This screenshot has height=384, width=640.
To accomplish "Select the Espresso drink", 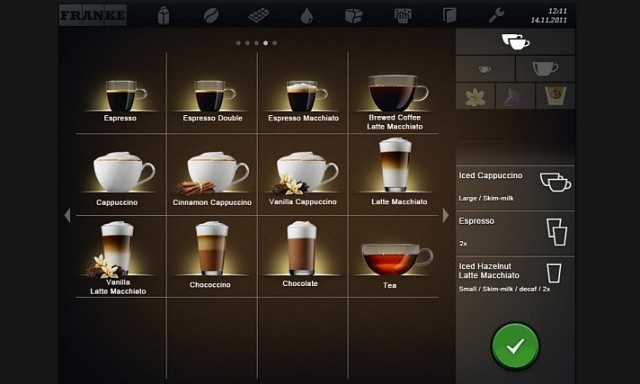I will (x=121, y=100).
